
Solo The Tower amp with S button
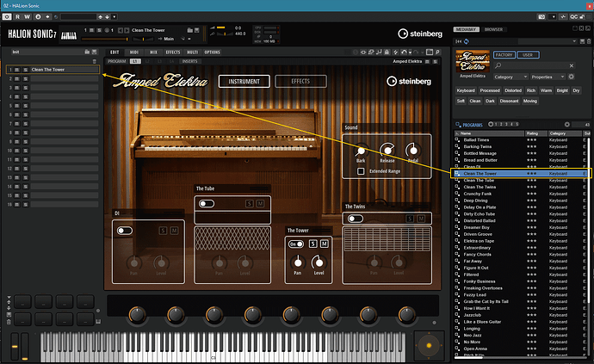click(x=312, y=244)
